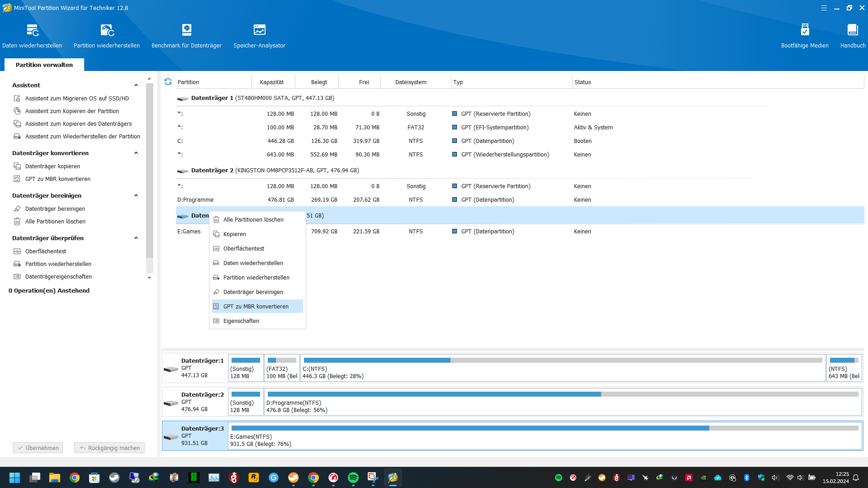
Task: Refresh the partition list
Action: 168,82
